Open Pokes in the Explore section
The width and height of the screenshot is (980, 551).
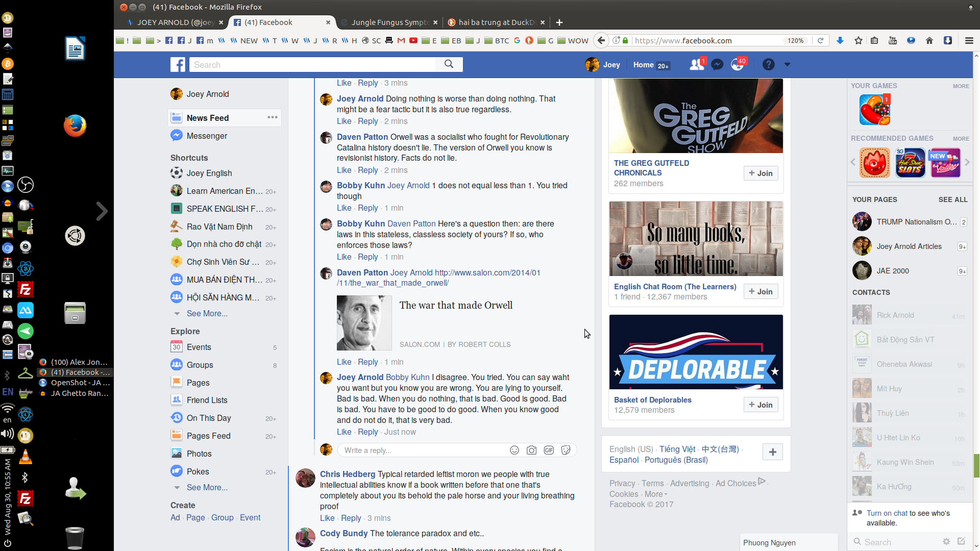pyautogui.click(x=198, y=471)
